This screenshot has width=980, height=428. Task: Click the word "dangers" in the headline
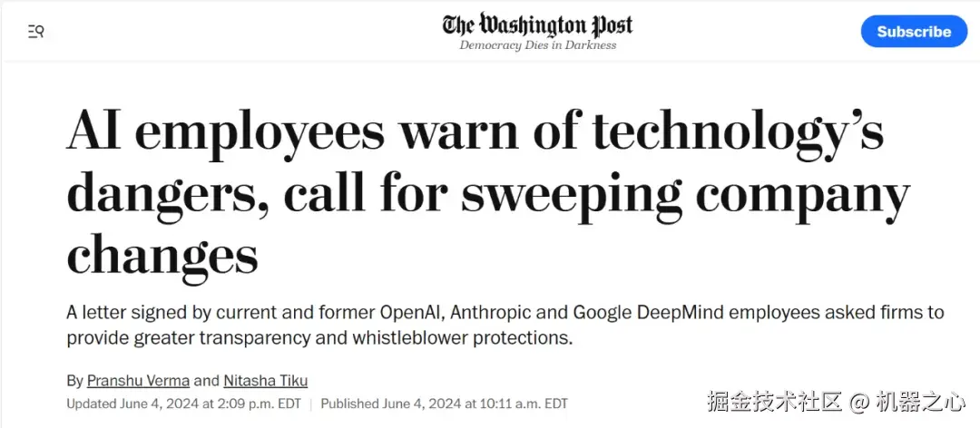point(166,194)
